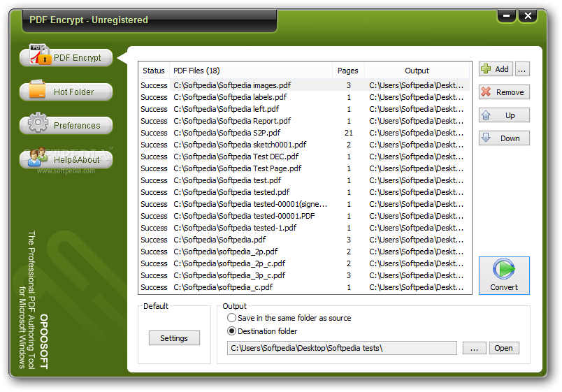Viewport: 562px width, 392px height.
Task: Sort by the Status column header
Action: 154,71
